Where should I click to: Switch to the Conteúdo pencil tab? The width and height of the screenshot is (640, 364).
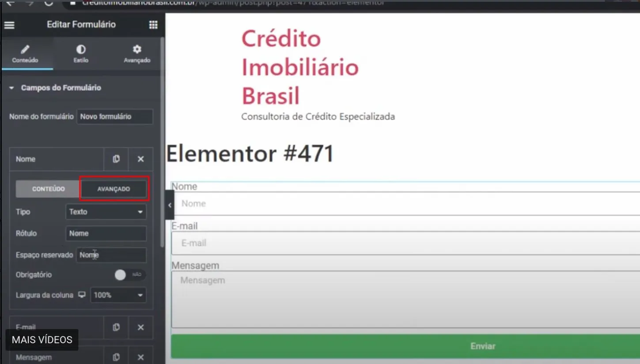[25, 54]
